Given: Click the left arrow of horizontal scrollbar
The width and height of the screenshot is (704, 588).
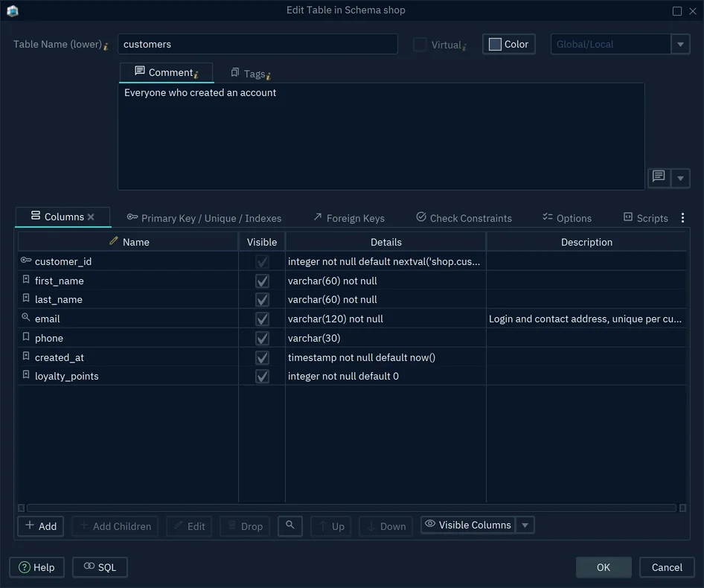Looking at the screenshot, I should [x=21, y=508].
